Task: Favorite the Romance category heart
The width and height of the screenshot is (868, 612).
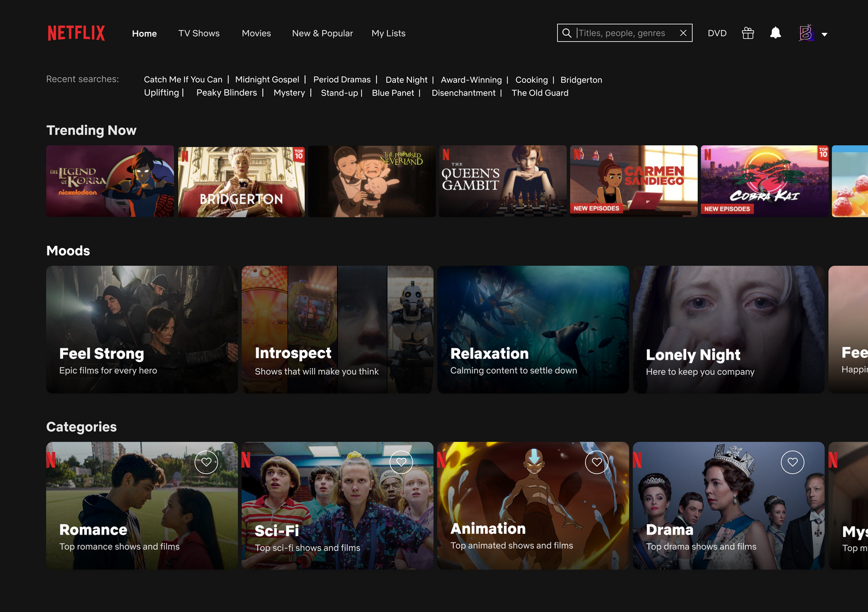Action: [x=206, y=462]
